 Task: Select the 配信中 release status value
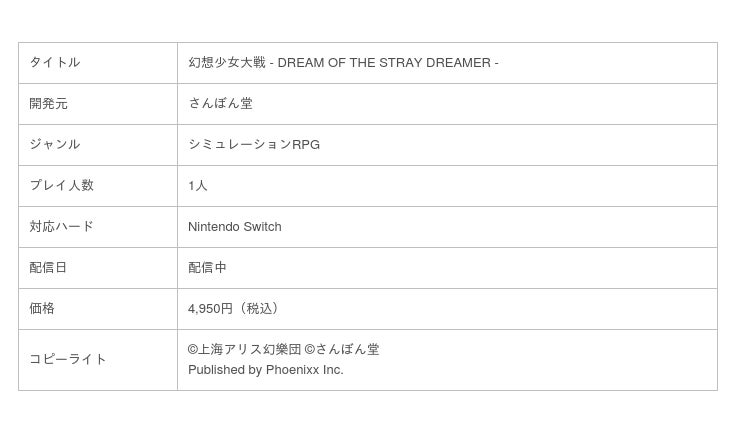207,267
